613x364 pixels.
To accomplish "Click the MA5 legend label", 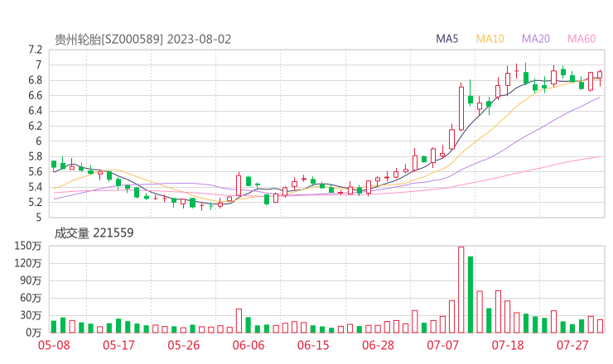I will coord(446,39).
